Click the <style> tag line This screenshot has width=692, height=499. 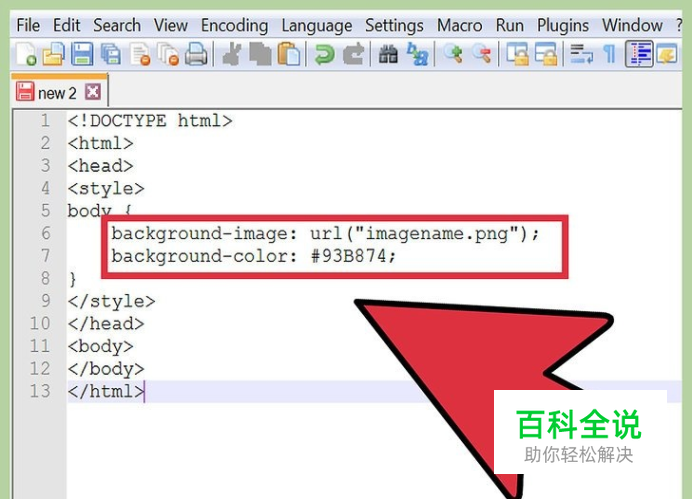(x=106, y=189)
